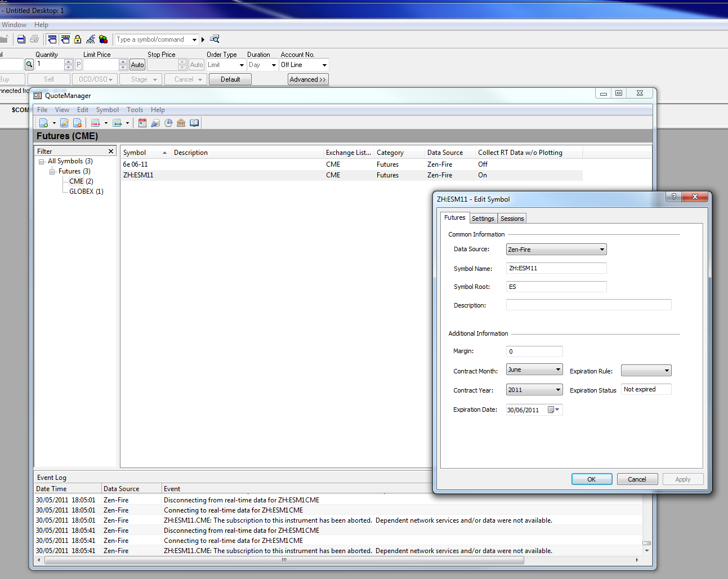Click the padlock icon in main toolbar
Image resolution: width=728 pixels, height=579 pixels.
coord(78,39)
